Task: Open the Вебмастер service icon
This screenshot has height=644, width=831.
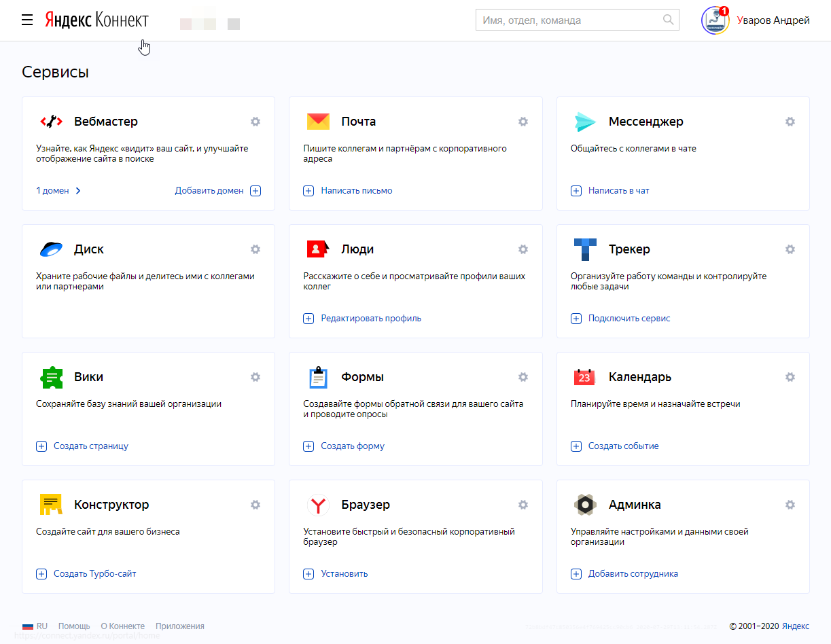Action: 51,122
